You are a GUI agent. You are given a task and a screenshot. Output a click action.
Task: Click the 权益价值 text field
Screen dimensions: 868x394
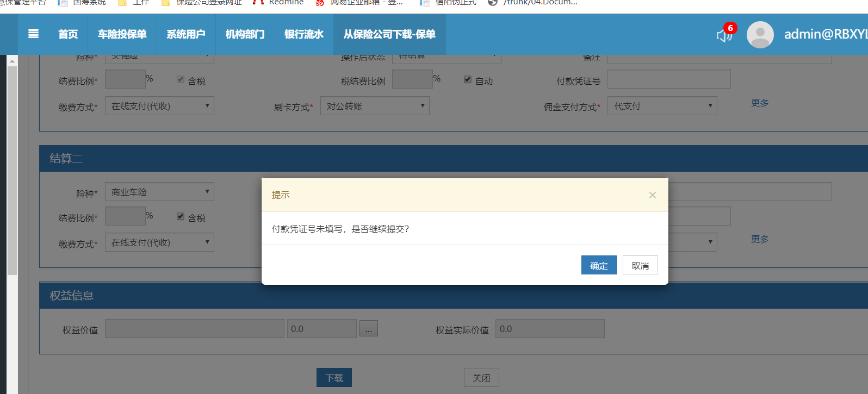195,329
